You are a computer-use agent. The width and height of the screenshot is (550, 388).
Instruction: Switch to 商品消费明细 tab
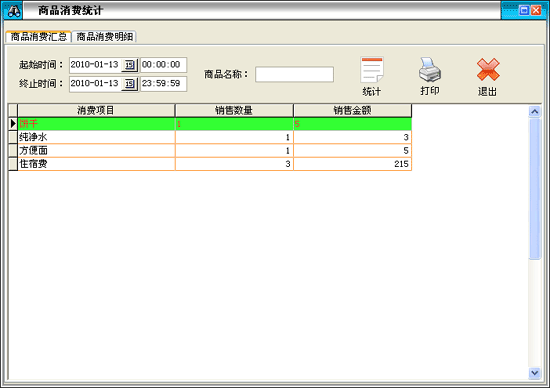tap(105, 36)
